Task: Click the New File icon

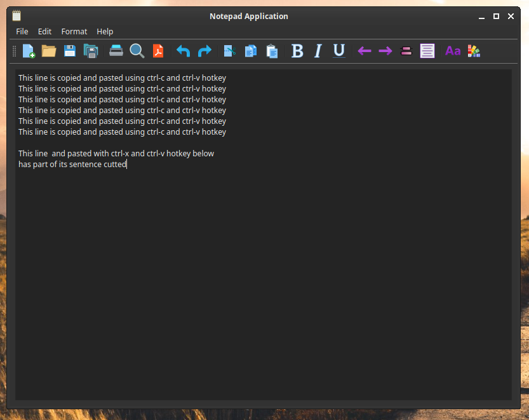Action: (x=29, y=51)
